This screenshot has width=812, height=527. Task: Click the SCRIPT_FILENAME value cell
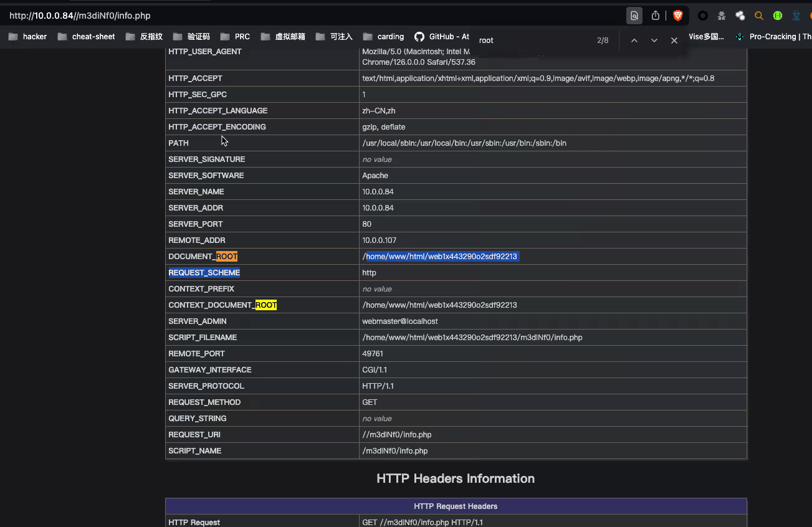472,338
